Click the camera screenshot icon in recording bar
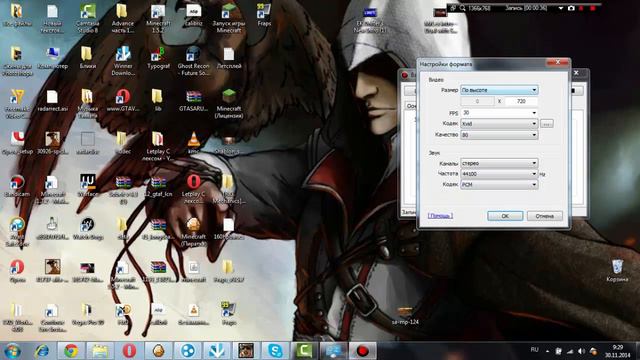The image size is (640, 360). point(571,8)
